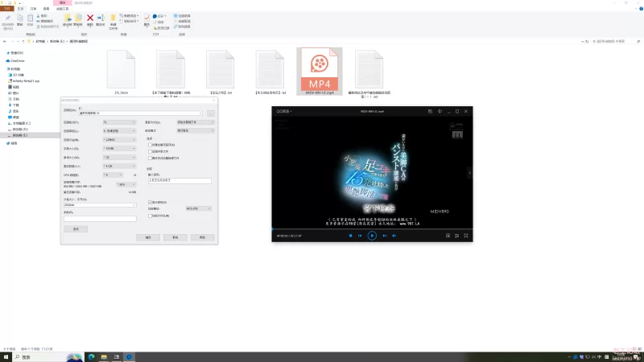Screen dimensions: 644x362
Task: Switch player to mini mode icon
Action: coord(430,111)
